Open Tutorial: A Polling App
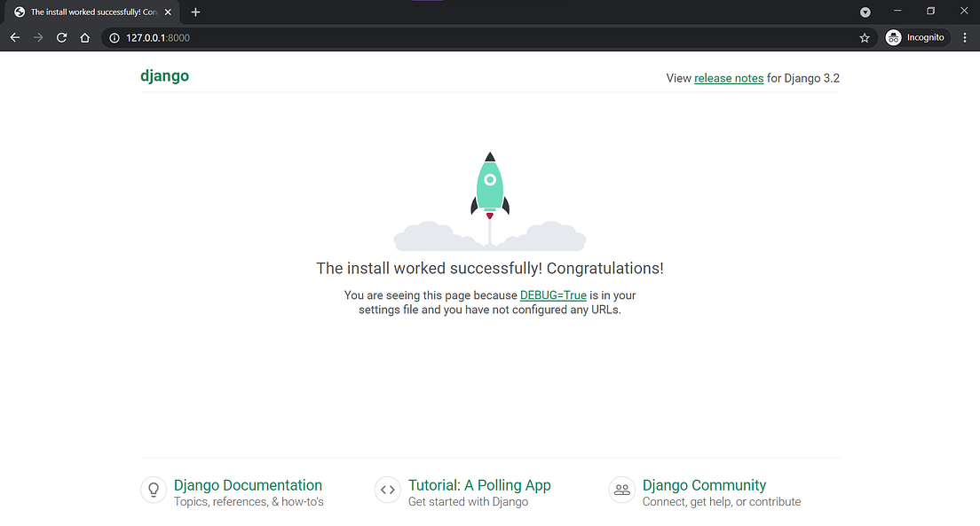This screenshot has width=980, height=526. pyautogui.click(x=479, y=485)
